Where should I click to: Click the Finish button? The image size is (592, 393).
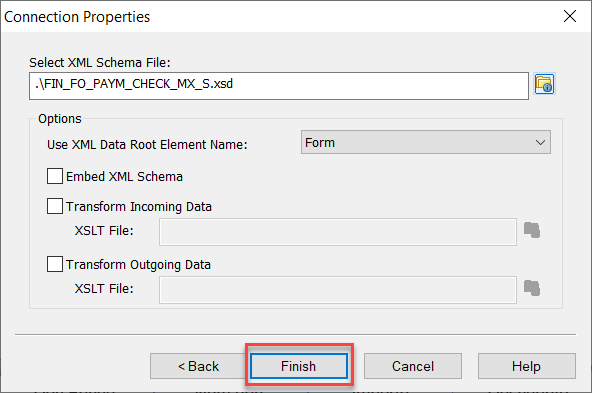[x=299, y=366]
